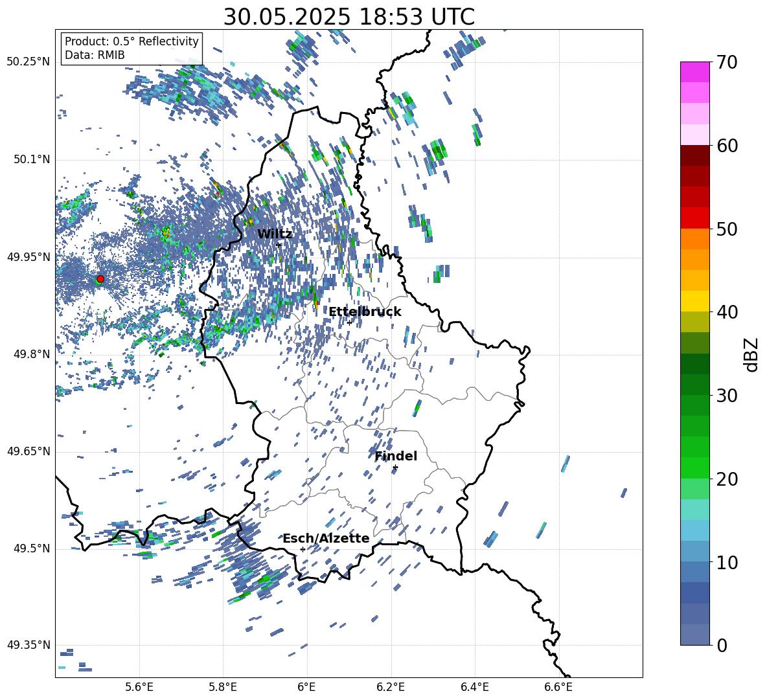Click the Esch/Alzette location cross marker
The image size is (767, 700).
(x=303, y=549)
